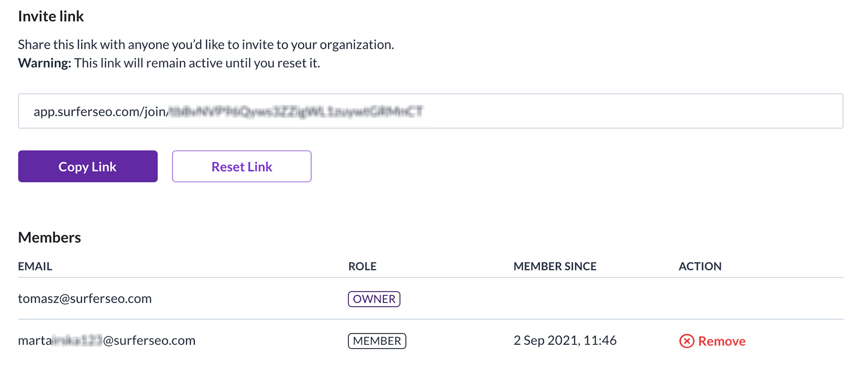Click the 2 Sep 2021, 11:46 date
This screenshot has width=868, height=372.
[x=565, y=341]
